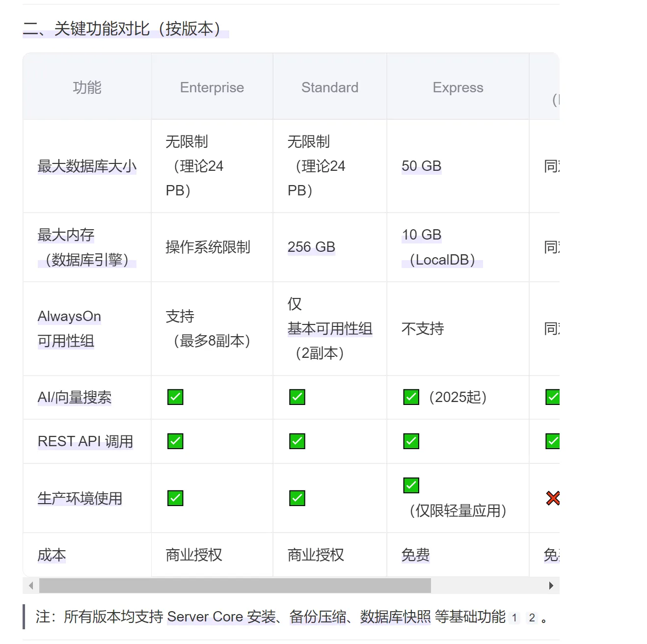Click the 基本可用性组 highlighted term

coord(330,329)
